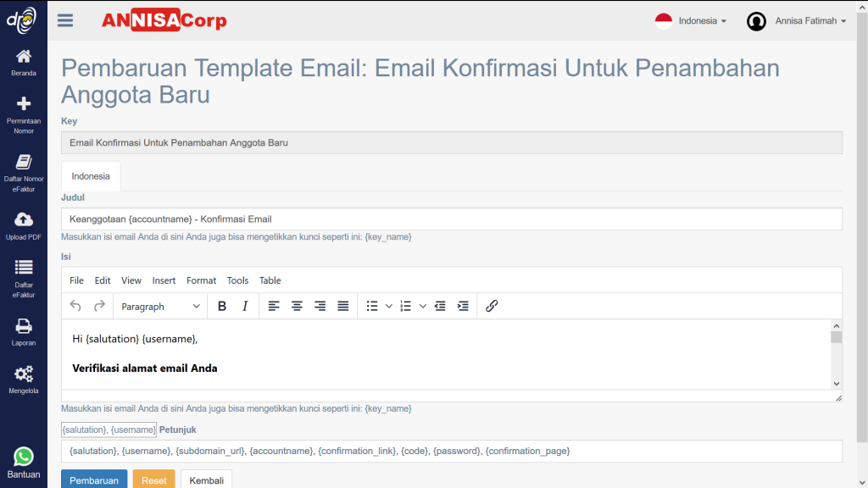This screenshot has width=868, height=488.
Task: Select the Beranda home icon
Action: click(x=24, y=59)
